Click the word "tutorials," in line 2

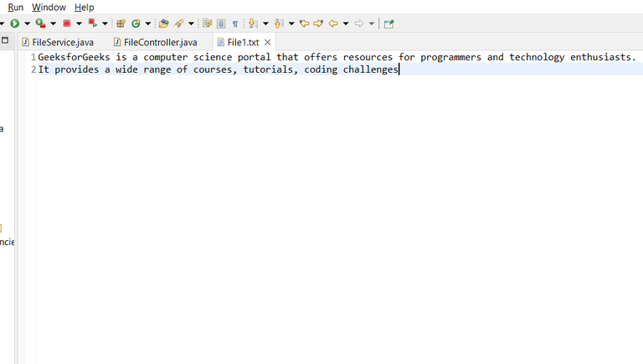tap(270, 69)
